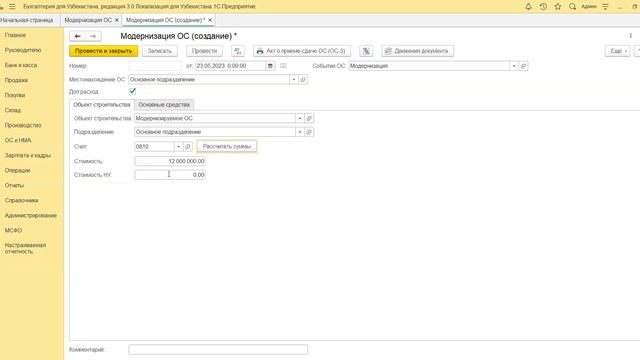640x360 pixels.
Task: Open Движения документа button
Action: [418, 51]
